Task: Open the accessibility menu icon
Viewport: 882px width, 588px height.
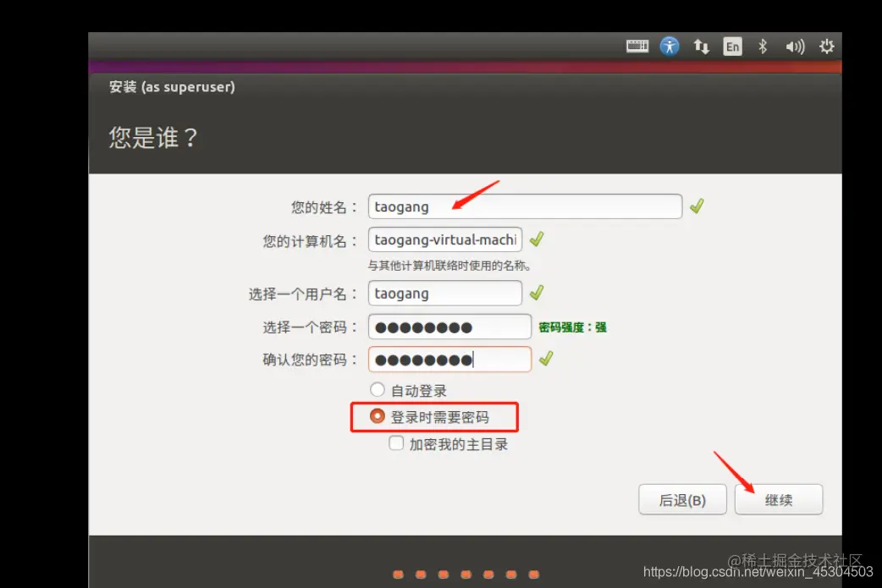Action: tap(670, 46)
